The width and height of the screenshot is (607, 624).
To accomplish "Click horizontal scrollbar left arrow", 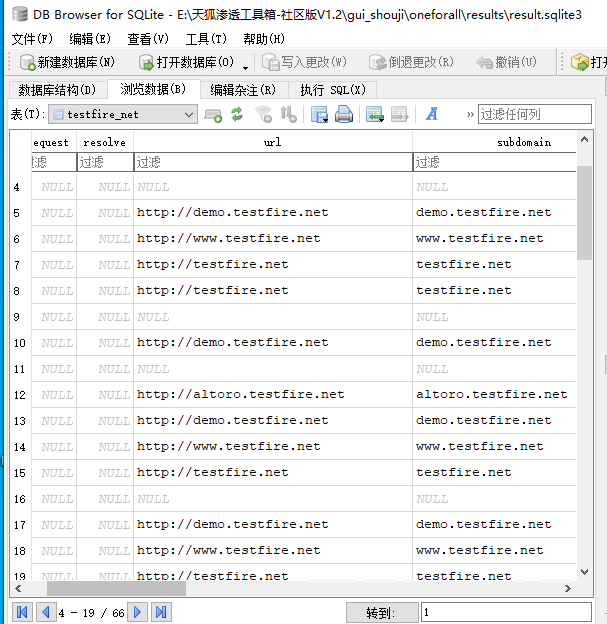I will pyautogui.click(x=18, y=588).
